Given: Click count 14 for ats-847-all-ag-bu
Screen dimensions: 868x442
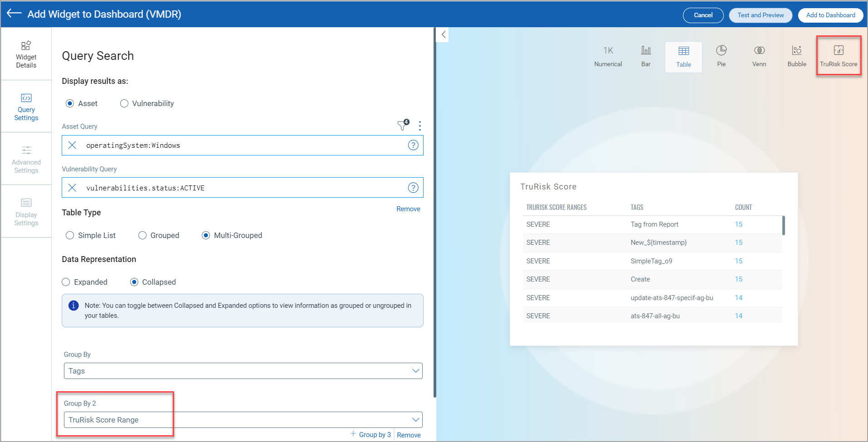Looking at the screenshot, I should click(739, 316).
